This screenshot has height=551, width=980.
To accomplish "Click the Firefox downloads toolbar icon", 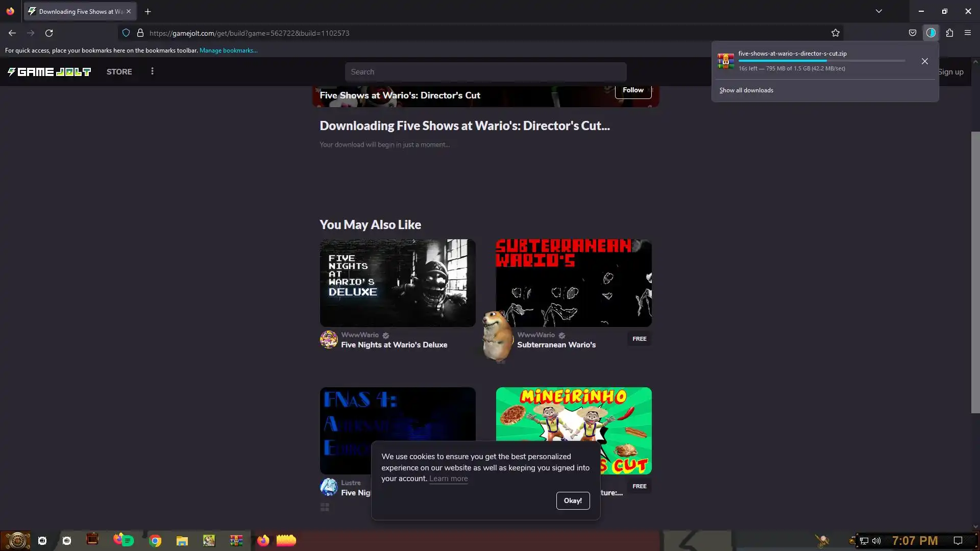I will (931, 33).
